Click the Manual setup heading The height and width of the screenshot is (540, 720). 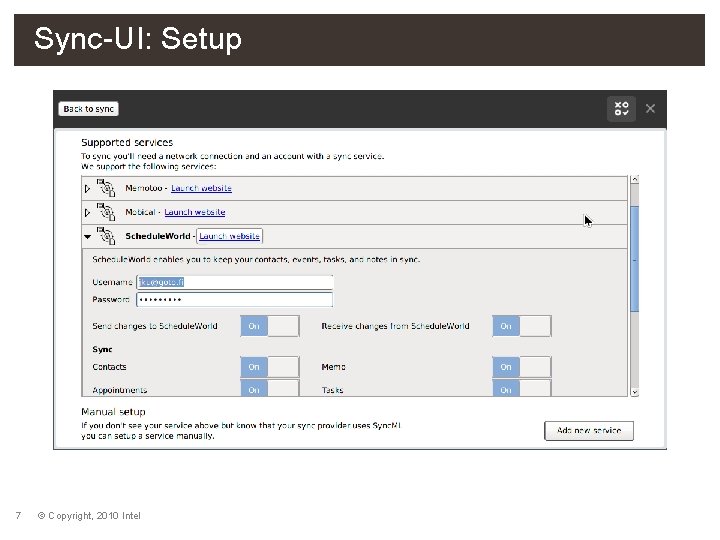(113, 411)
